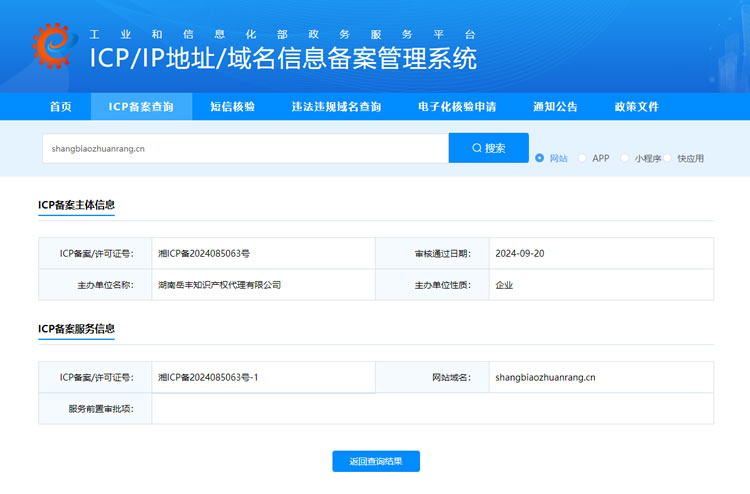
Task: Click the domain search input field
Action: 245,148
